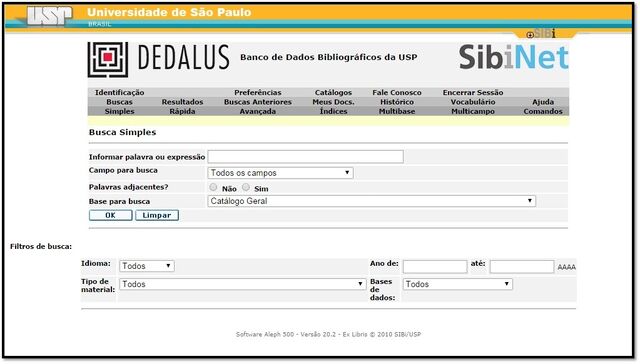Expand the Idioma dropdown
This screenshot has width=640, height=364.
[x=147, y=266]
